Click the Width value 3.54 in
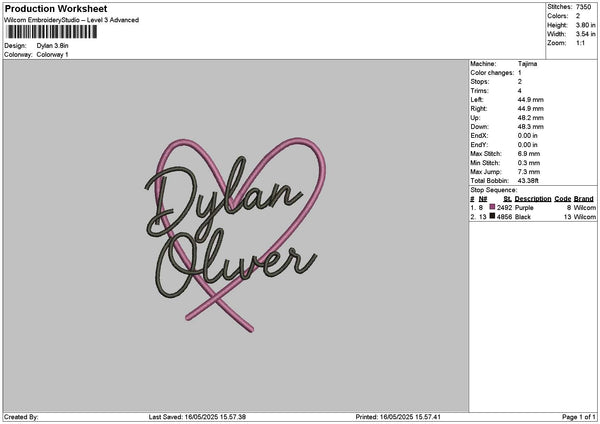 click(585, 34)
